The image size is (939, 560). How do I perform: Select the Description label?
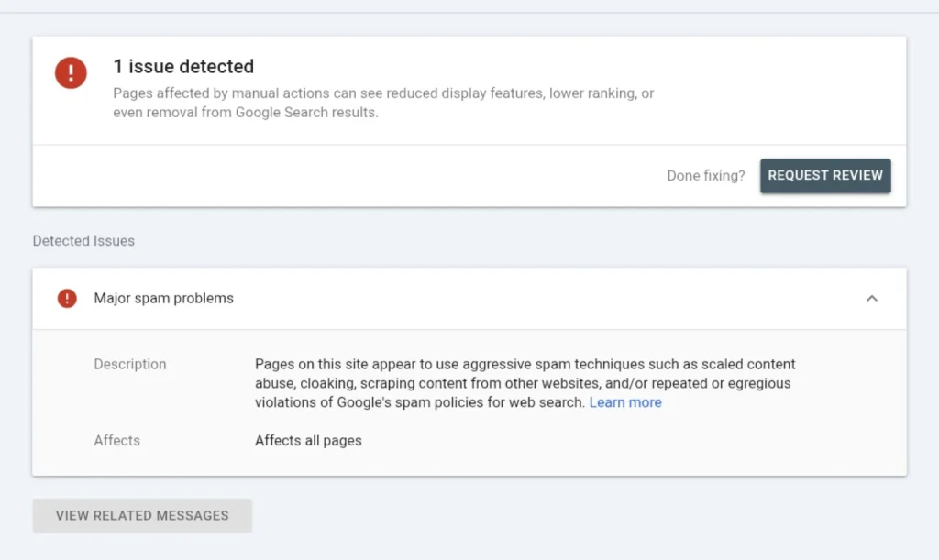[x=129, y=364]
